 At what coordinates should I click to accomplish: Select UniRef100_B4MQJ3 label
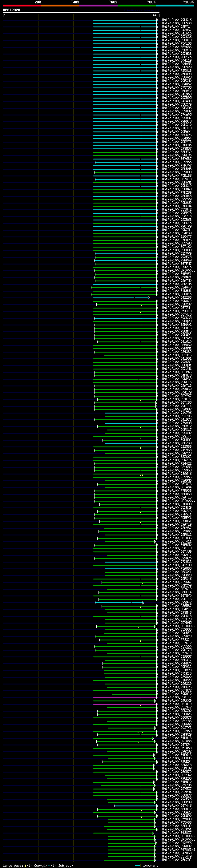[x=177, y=738]
